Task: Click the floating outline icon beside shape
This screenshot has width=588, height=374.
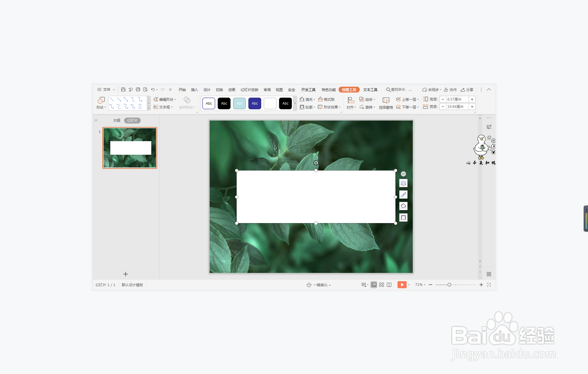Action: click(x=403, y=218)
